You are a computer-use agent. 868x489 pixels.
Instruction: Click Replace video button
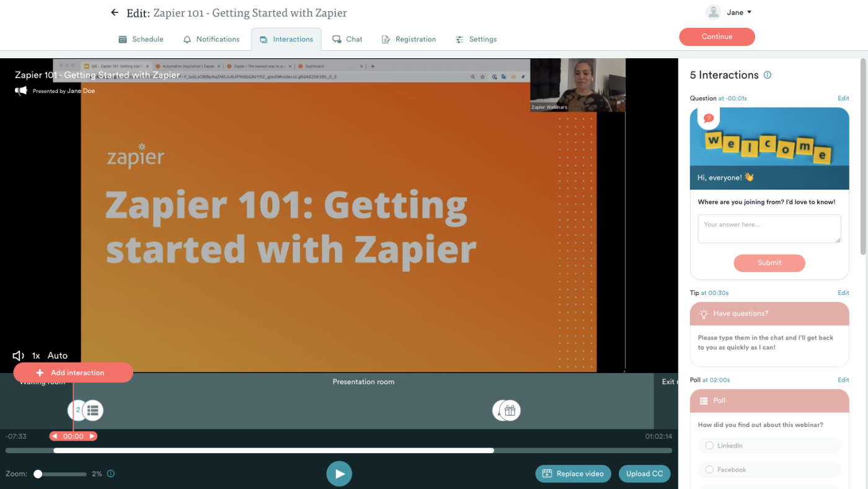tap(573, 474)
